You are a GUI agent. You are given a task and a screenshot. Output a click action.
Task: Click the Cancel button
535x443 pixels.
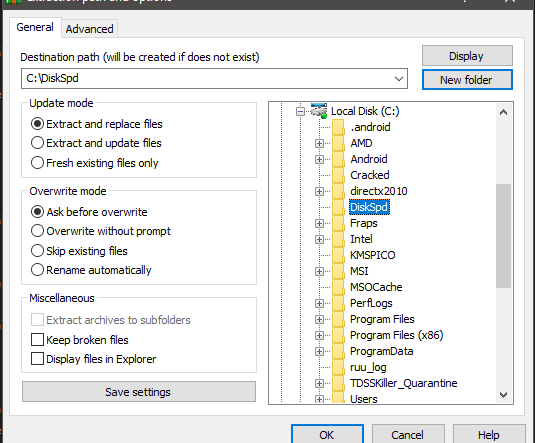408,435
